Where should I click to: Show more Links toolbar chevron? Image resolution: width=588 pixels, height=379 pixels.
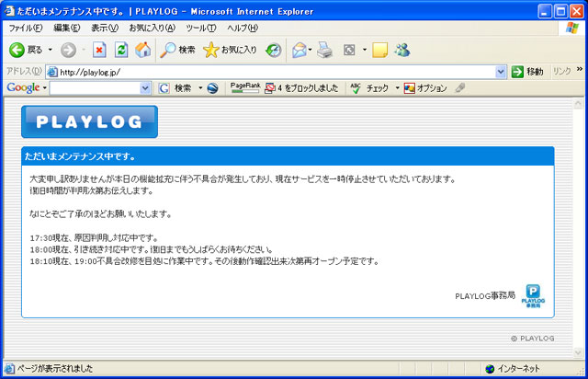[x=580, y=69]
